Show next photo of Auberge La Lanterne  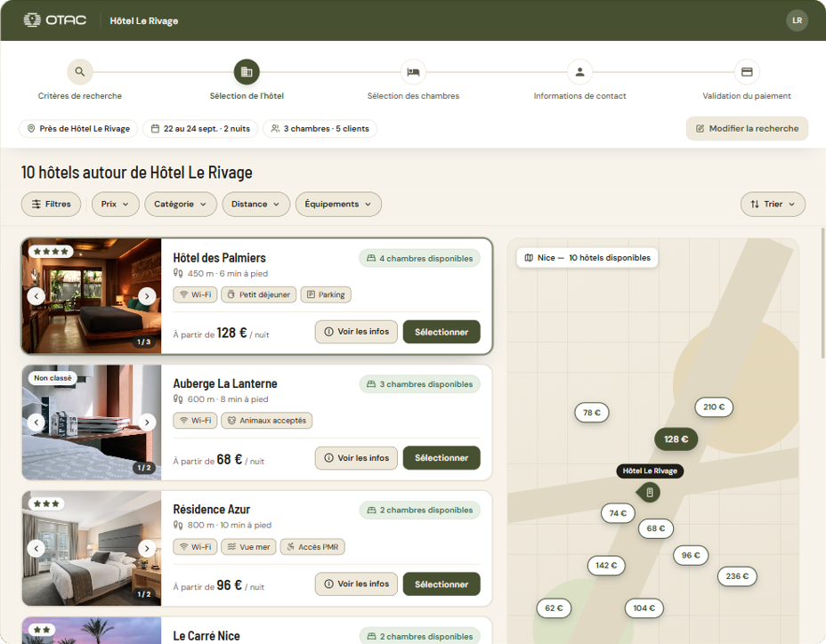[x=147, y=423]
